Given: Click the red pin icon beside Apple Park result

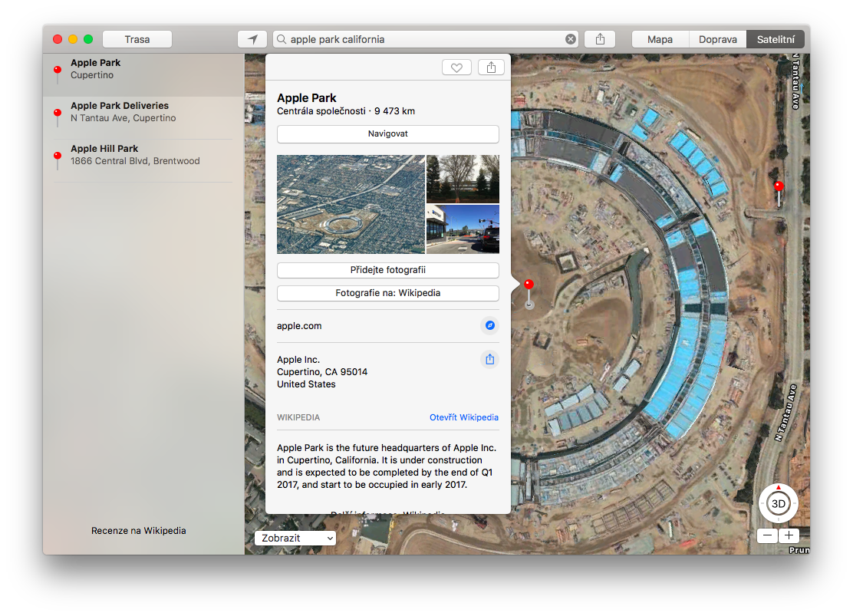Looking at the screenshot, I should tap(57, 74).
